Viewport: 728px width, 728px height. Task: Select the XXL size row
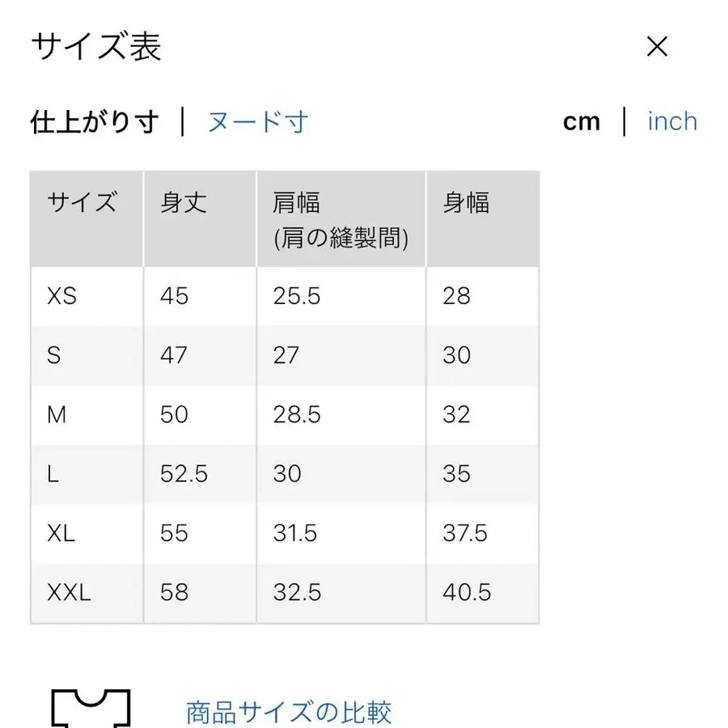coord(68,593)
